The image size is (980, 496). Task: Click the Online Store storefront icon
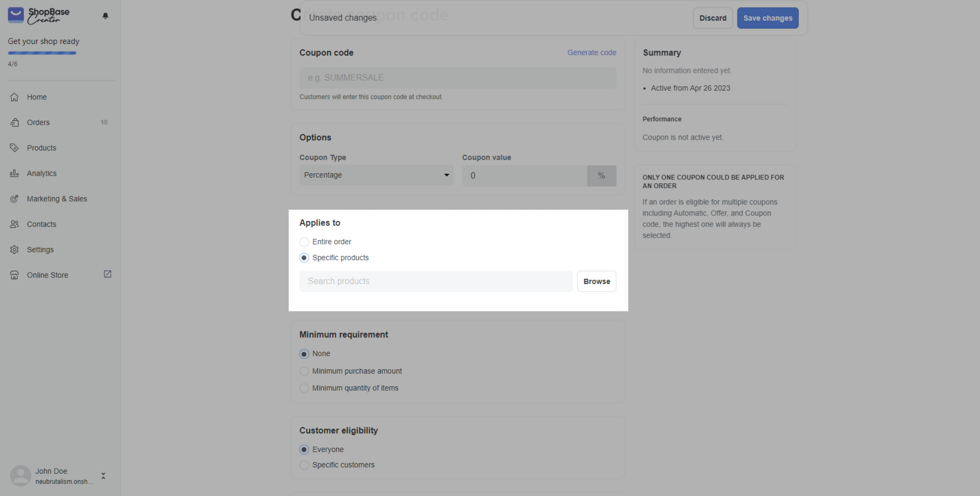(x=14, y=275)
